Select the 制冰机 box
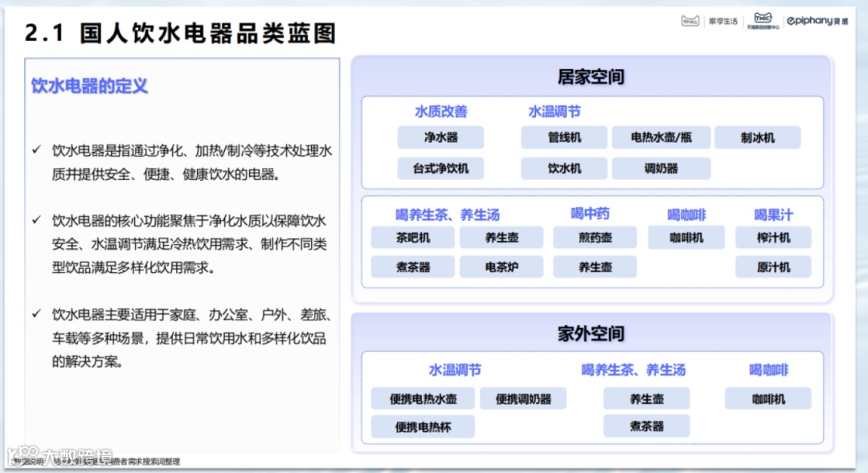 point(757,137)
